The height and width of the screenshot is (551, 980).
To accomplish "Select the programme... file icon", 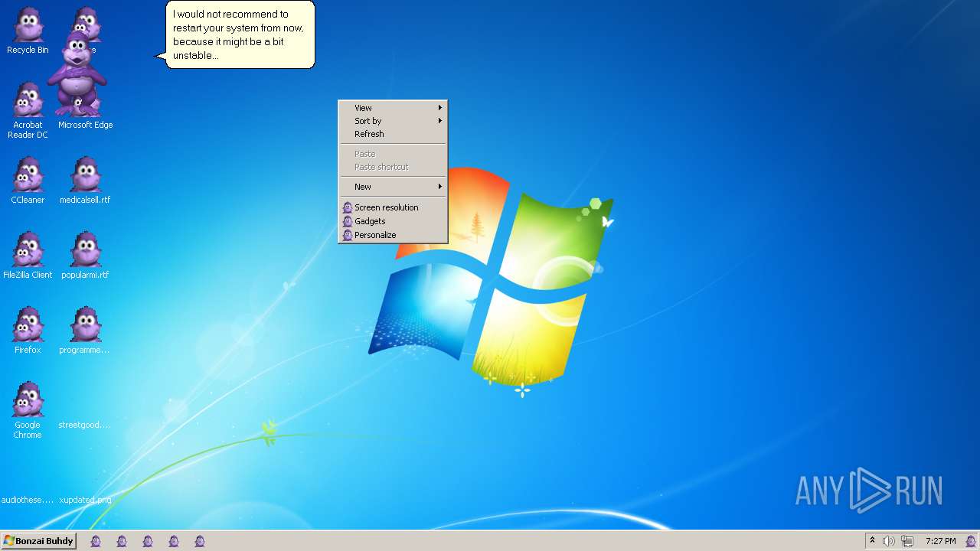I will tap(85, 331).
